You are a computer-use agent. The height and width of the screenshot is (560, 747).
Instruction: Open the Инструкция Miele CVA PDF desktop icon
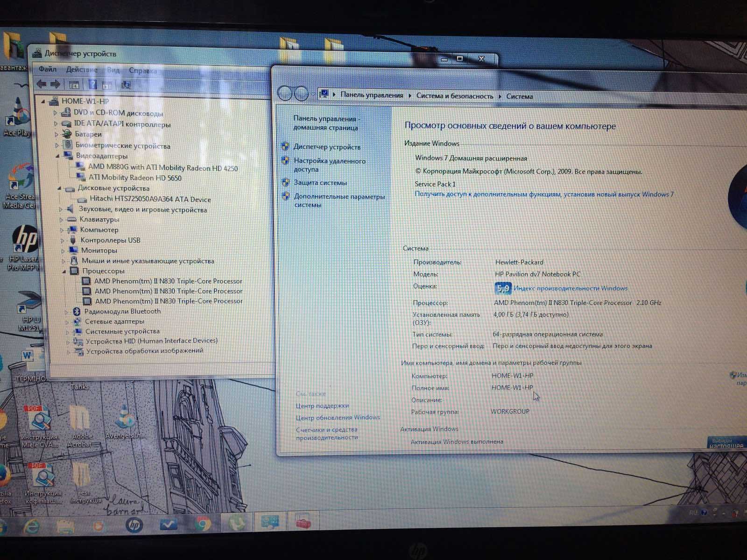40,427
